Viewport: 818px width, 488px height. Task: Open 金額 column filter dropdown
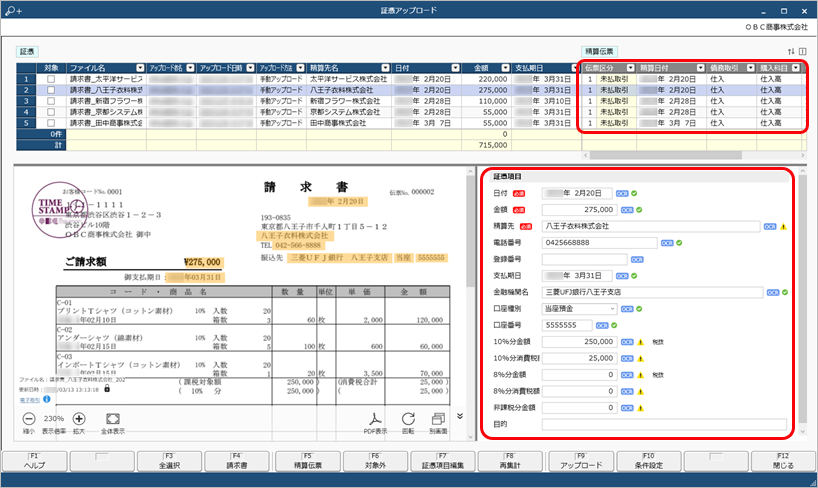(506, 68)
